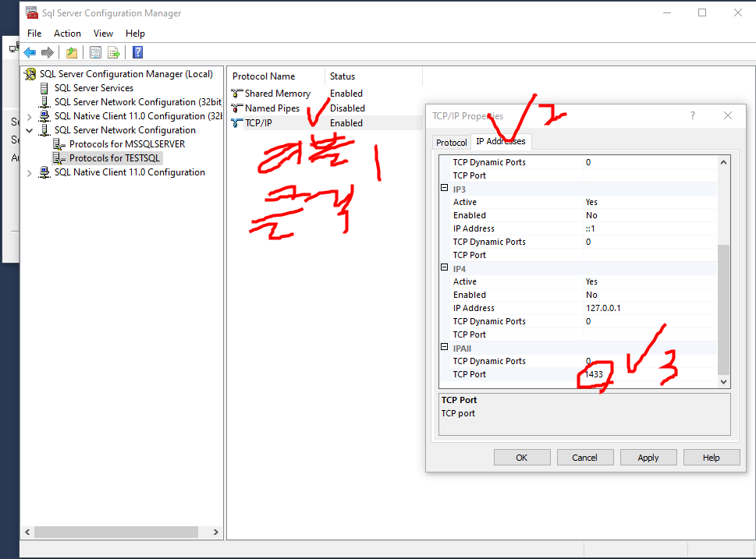Open the View menu
This screenshot has width=756, height=559.
pos(103,34)
